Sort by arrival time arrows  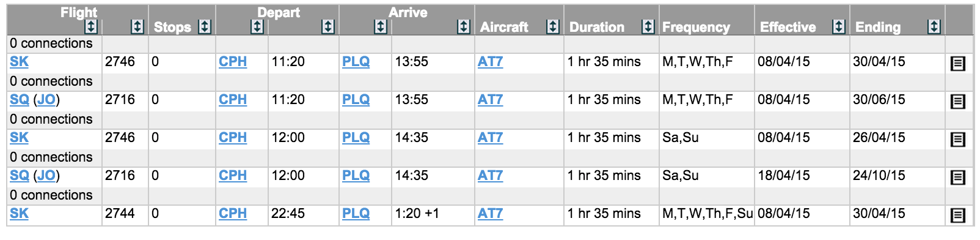pos(464,26)
